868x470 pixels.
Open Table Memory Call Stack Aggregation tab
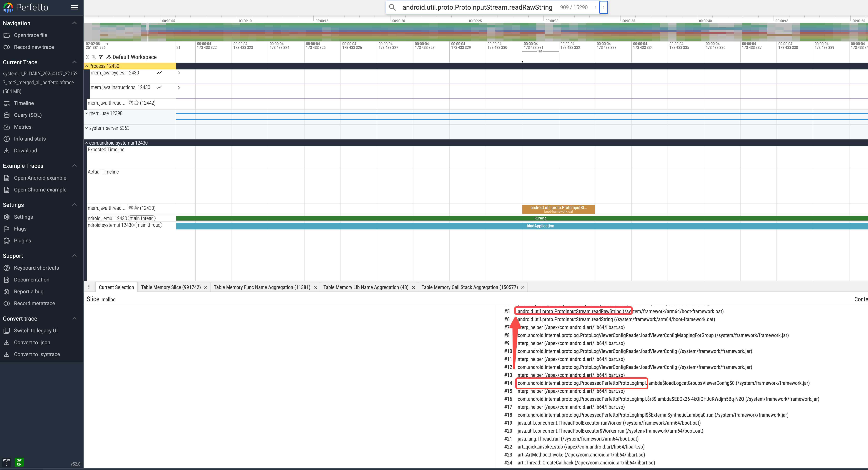(469, 287)
